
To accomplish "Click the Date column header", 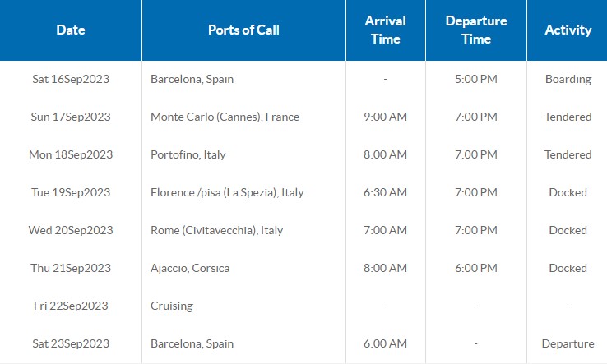I will click(71, 30).
